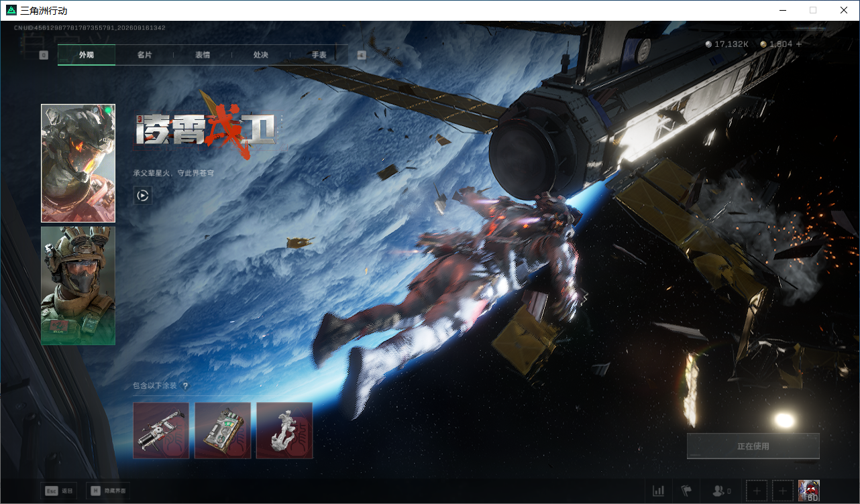Viewport: 860px width, 504px height.
Task: Click the 三角洲行动 app icon in title bar
Action: 12,10
